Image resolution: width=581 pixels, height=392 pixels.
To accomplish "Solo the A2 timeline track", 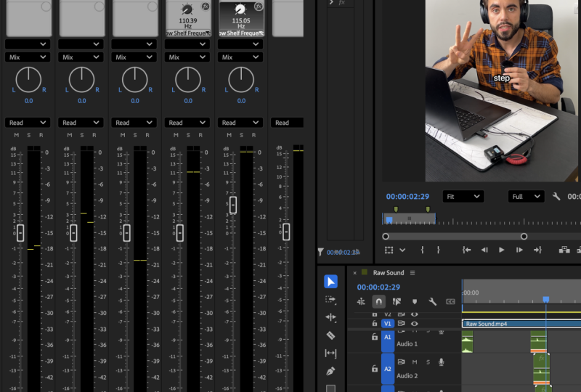I will (x=428, y=362).
